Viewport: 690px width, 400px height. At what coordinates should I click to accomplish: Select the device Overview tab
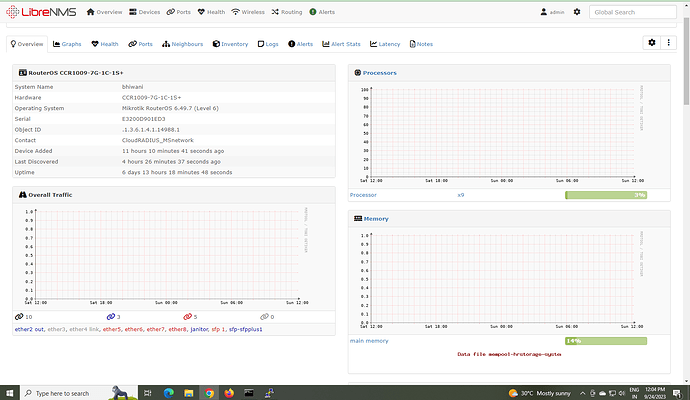(27, 44)
